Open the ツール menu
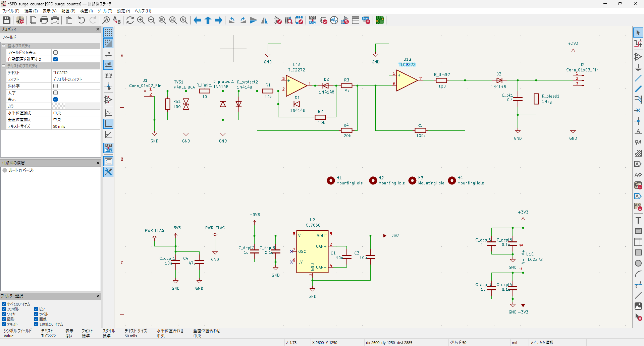Screen dimensions: 644x346 [105, 11]
